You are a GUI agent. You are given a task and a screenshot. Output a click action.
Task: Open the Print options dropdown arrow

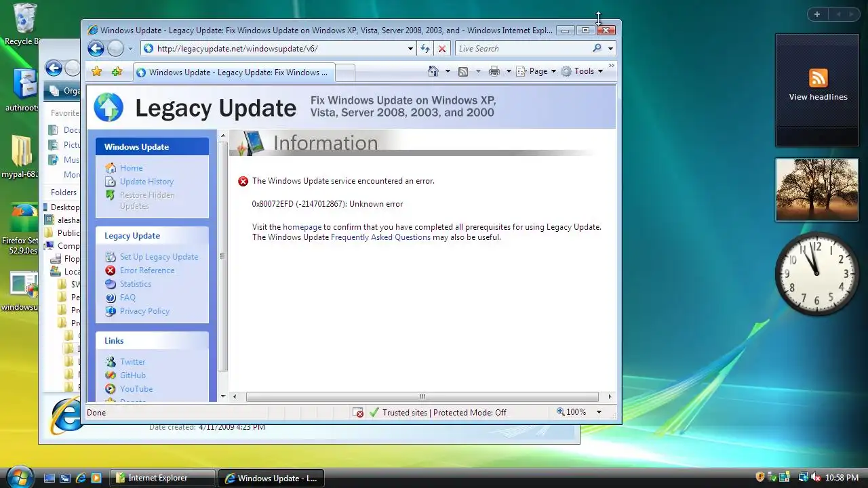point(508,71)
